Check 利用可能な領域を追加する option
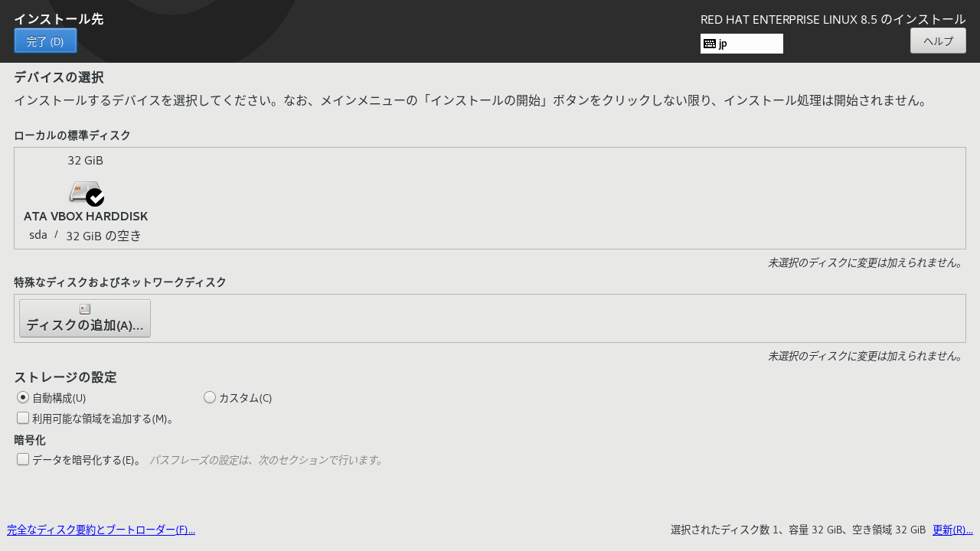This screenshot has height=551, width=980. (x=23, y=417)
